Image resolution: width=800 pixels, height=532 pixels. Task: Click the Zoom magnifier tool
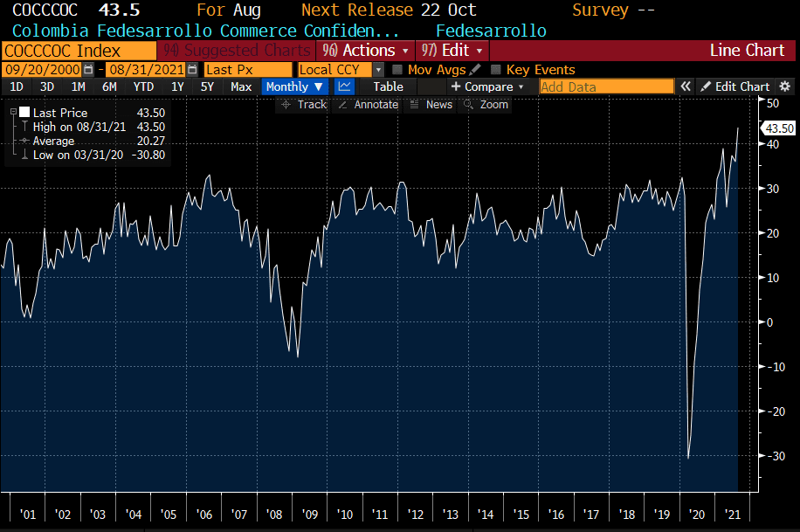pos(486,104)
